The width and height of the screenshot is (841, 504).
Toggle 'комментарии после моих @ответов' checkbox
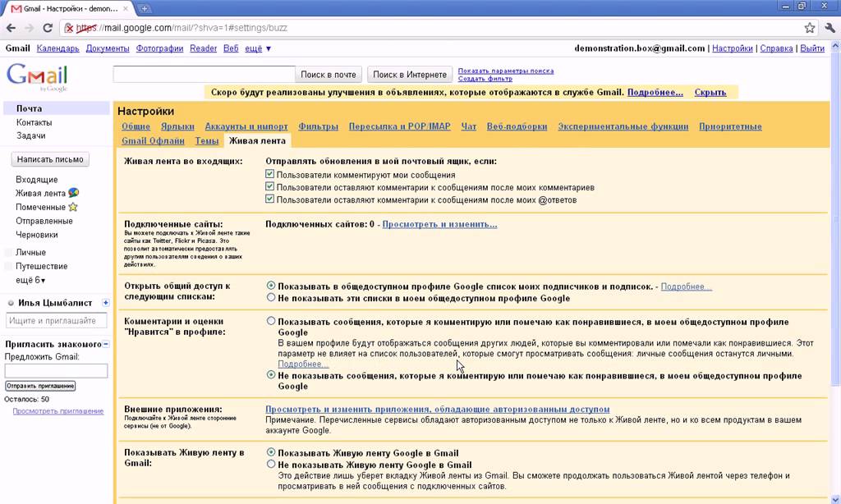coord(269,199)
